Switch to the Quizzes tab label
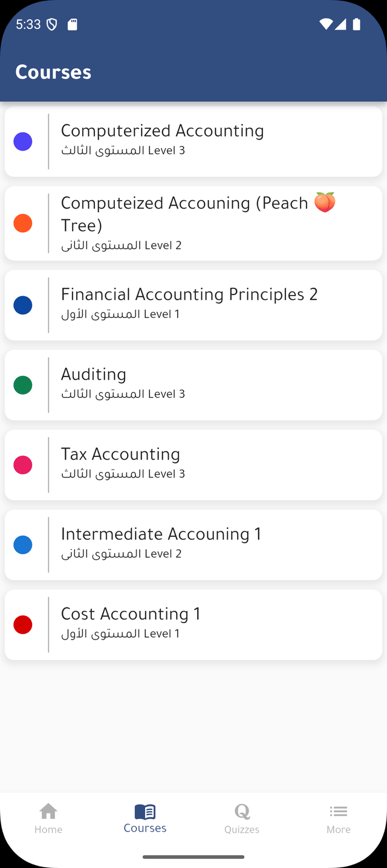The width and height of the screenshot is (387, 868). click(242, 830)
